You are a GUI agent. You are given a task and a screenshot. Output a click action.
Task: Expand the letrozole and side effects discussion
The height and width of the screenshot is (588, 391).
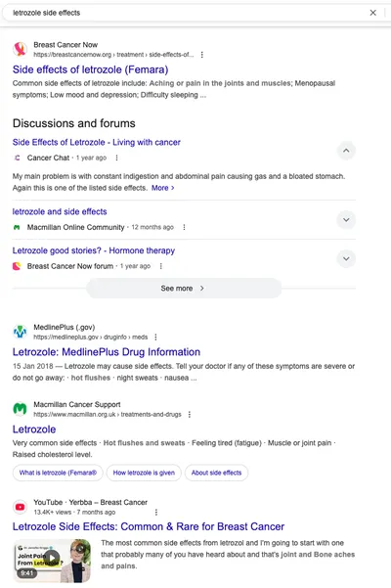(346, 220)
